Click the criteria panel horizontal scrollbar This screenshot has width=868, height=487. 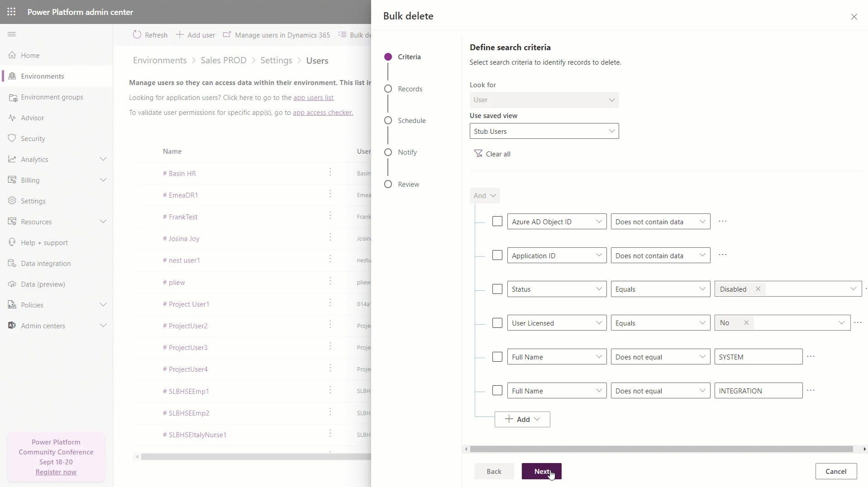pos(661,449)
